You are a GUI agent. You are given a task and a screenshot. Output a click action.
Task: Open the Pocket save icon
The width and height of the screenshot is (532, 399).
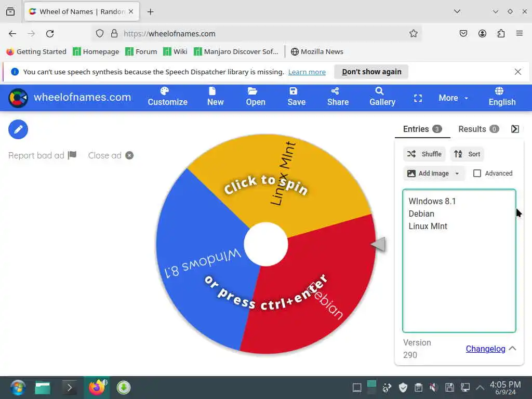pyautogui.click(x=463, y=34)
